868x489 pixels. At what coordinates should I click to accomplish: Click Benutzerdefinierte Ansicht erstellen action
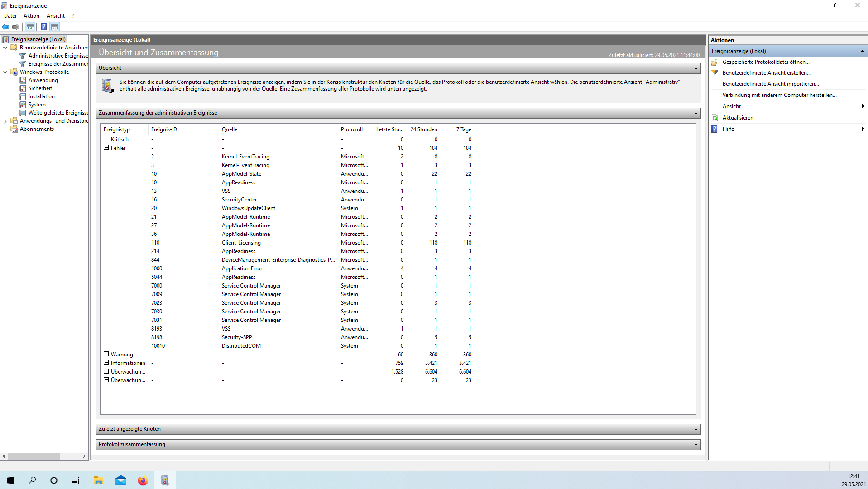[x=767, y=73]
